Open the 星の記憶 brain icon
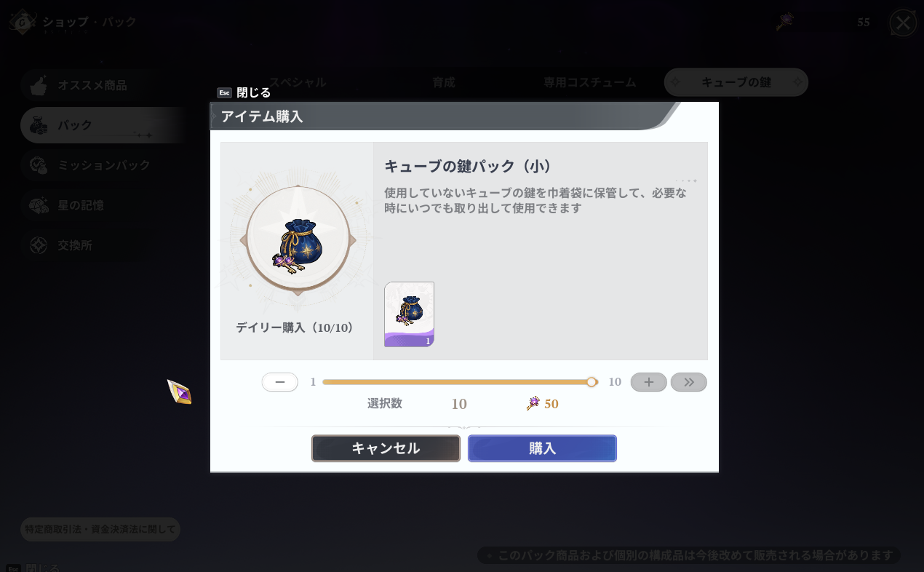The height and width of the screenshot is (572, 924). click(39, 205)
